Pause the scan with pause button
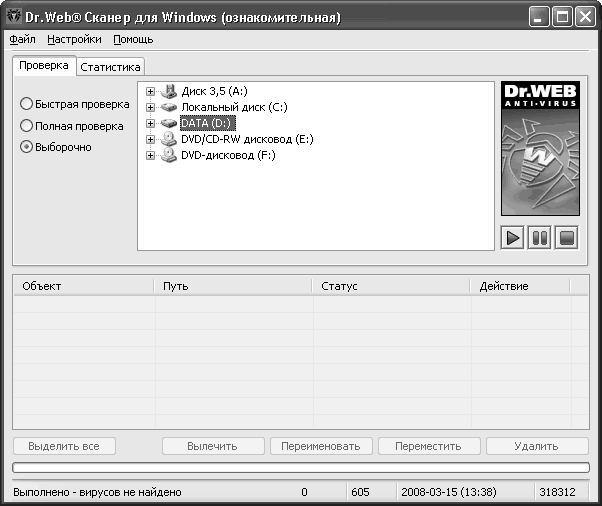This screenshot has width=602, height=506. coord(539,239)
